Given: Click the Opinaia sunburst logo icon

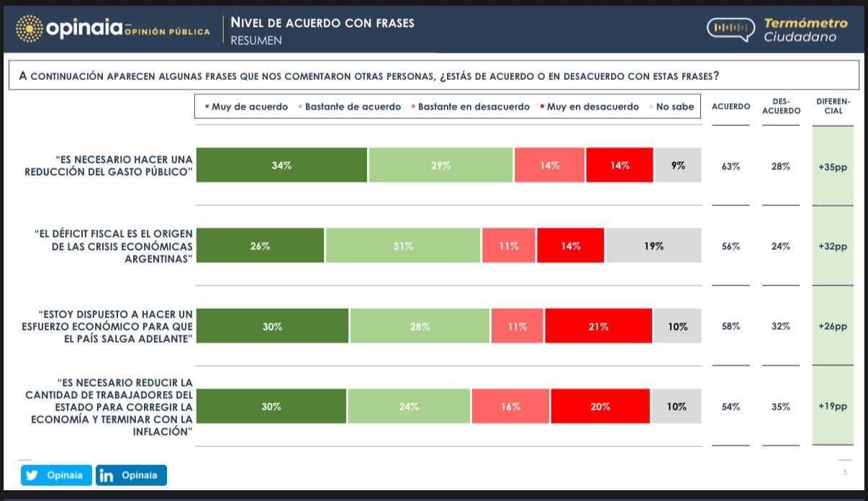Looking at the screenshot, I should click(29, 29).
